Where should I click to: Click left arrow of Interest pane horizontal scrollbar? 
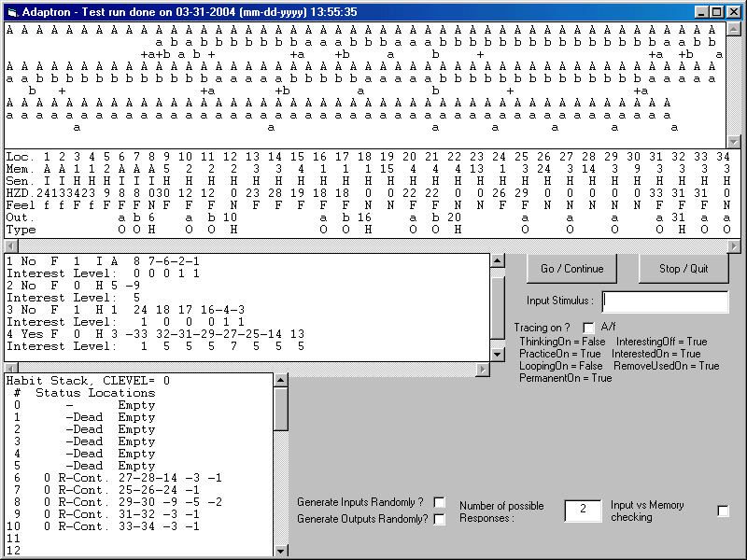[11, 369]
